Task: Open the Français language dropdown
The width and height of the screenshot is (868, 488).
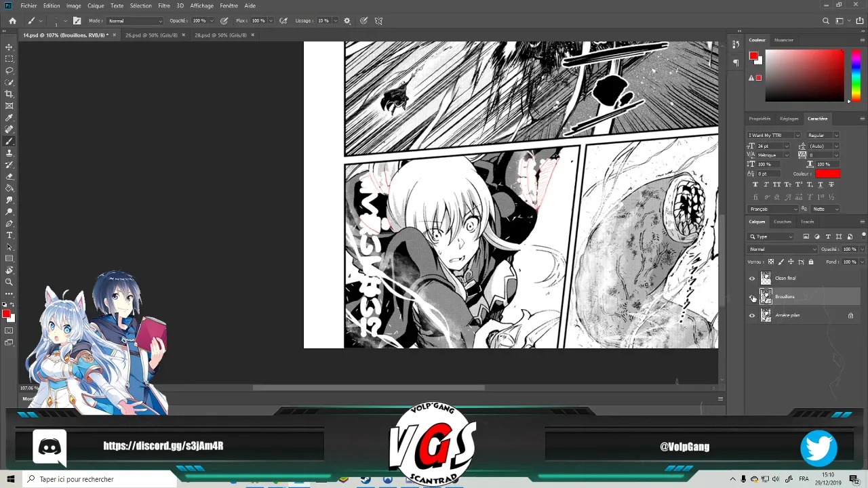Action: pyautogui.click(x=774, y=209)
